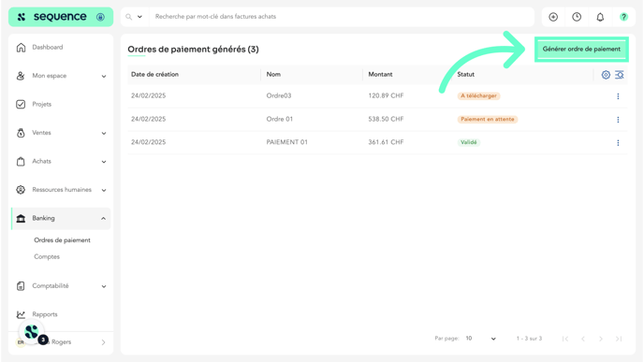Image resolution: width=644 pixels, height=362 pixels.
Task: Click the Ventes money bag icon
Action: coord(21,133)
